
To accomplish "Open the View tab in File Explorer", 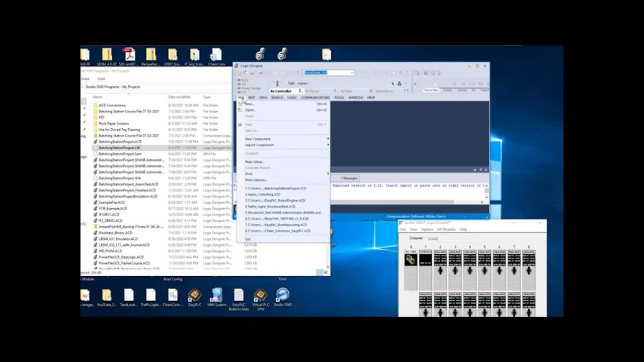I will click(101, 79).
